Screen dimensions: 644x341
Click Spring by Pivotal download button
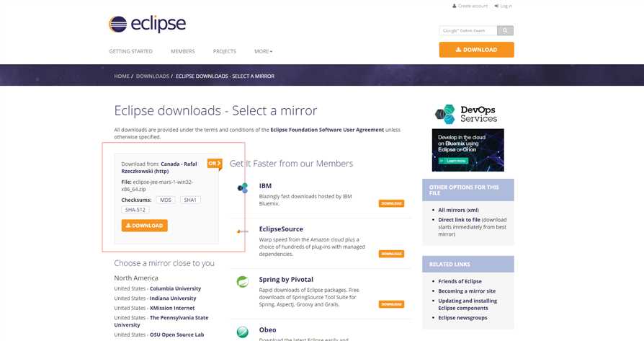pyautogui.click(x=391, y=304)
